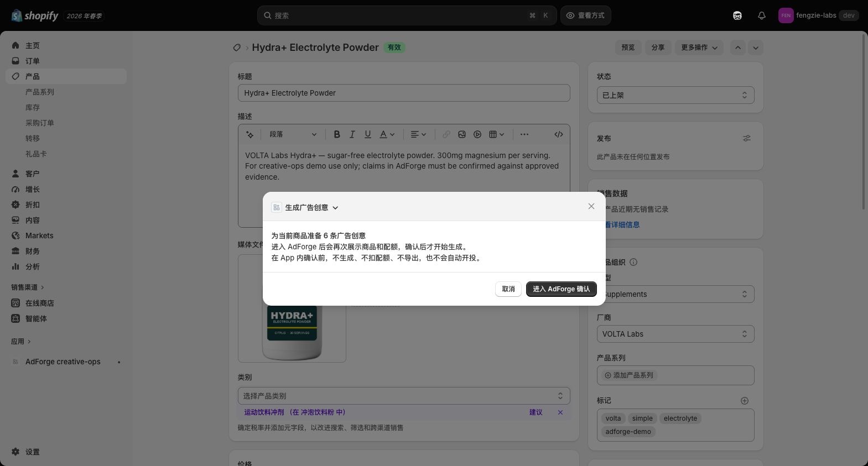Click the insert image icon
Viewport: 868px width, 466px height.
[462, 134]
